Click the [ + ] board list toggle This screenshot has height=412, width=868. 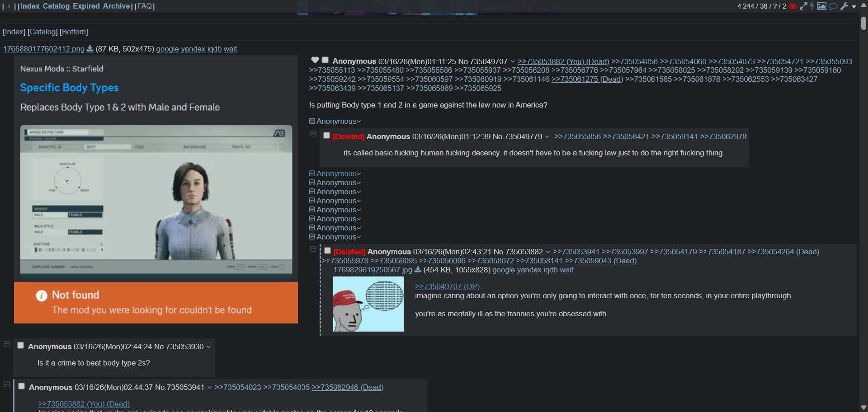click(9, 6)
